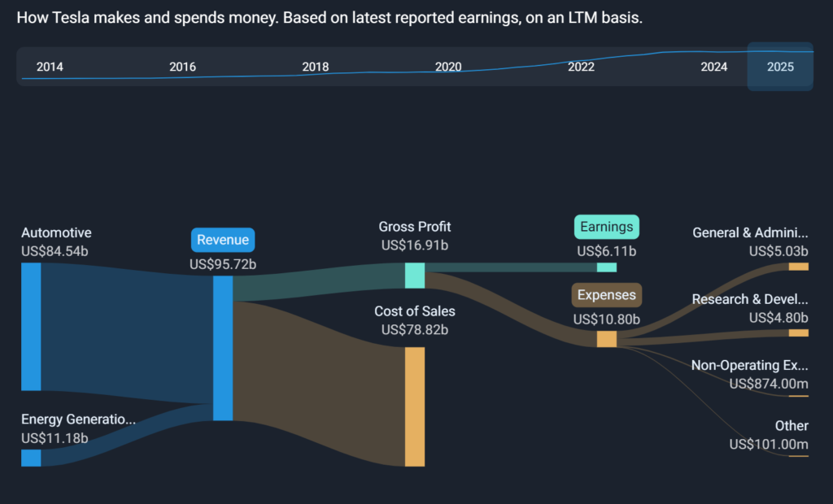Viewport: 833px width, 504px height.
Task: Click the US$874.00m value
Action: [x=769, y=384]
